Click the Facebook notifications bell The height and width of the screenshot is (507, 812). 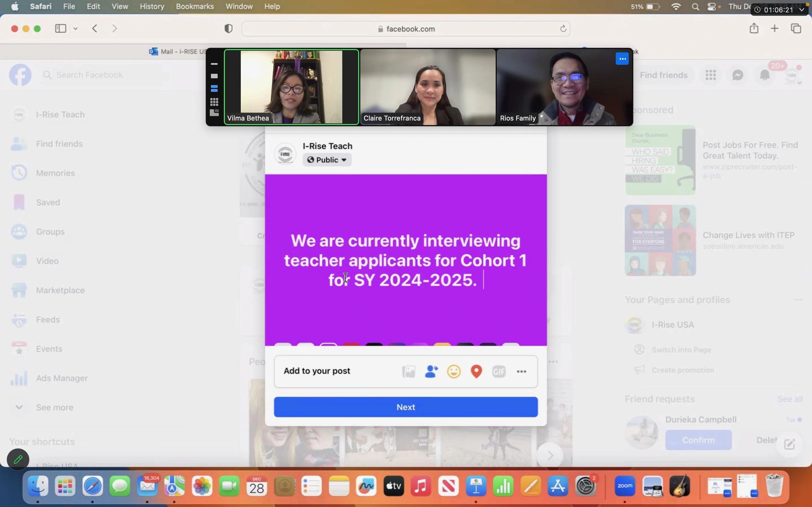(x=765, y=75)
